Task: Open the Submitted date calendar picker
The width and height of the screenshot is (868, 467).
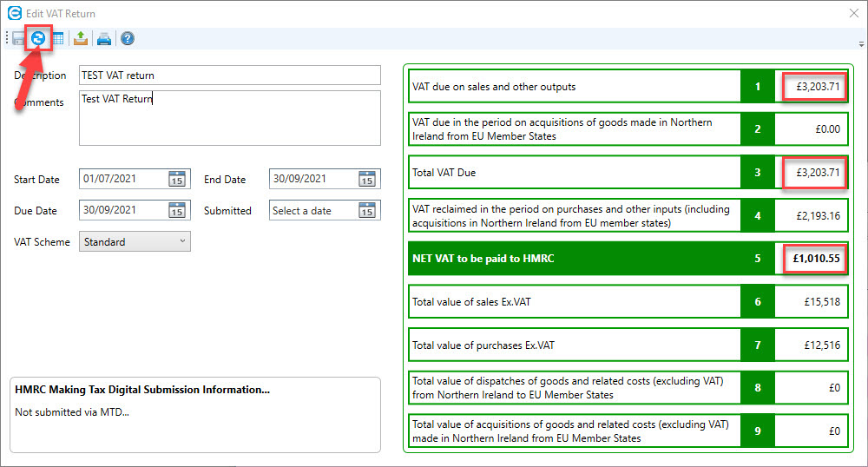Action: (367, 210)
